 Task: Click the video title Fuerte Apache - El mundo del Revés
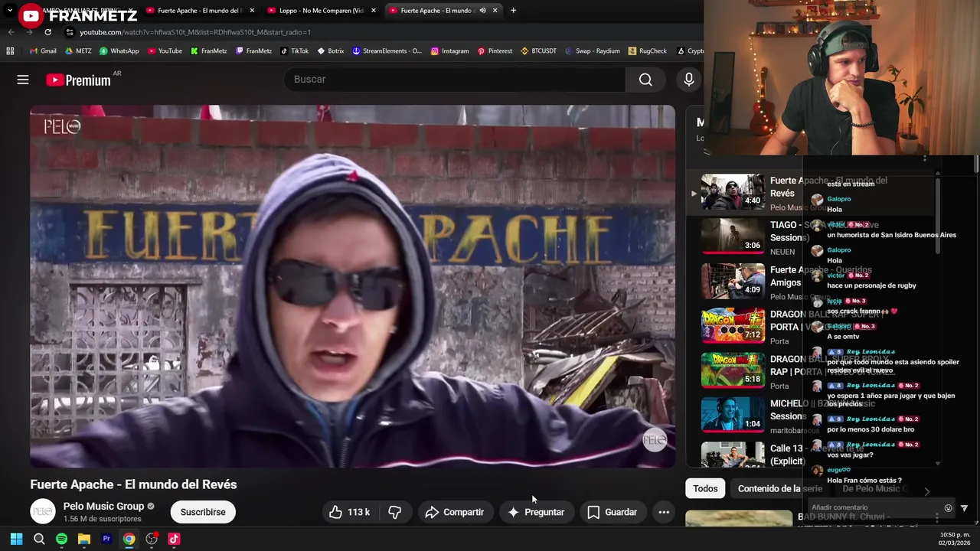pyautogui.click(x=133, y=484)
